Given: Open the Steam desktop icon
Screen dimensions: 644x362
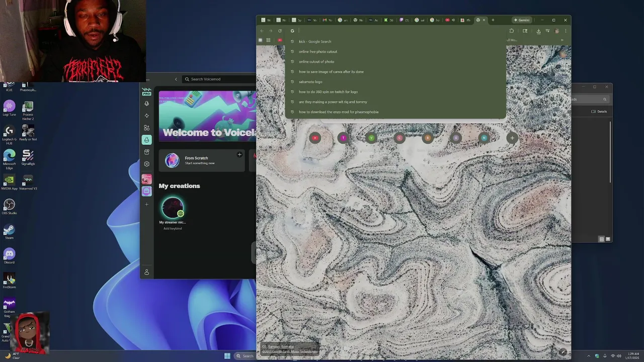Looking at the screenshot, I should (x=9, y=231).
